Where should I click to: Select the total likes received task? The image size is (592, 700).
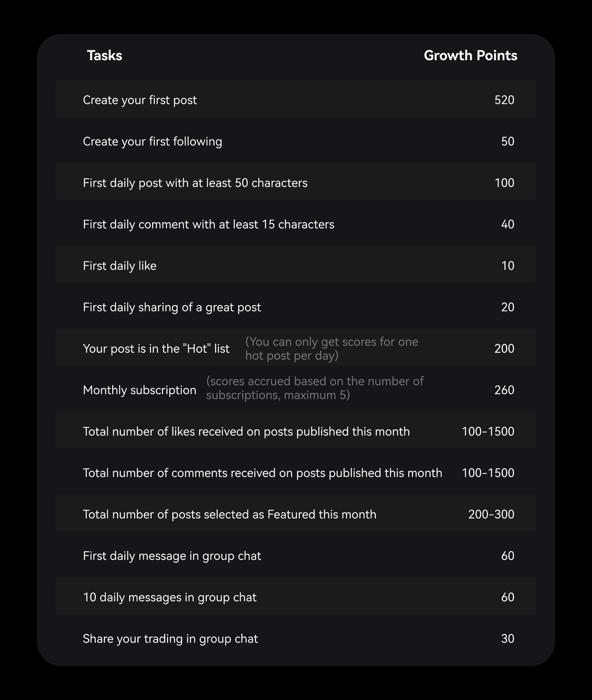pos(246,432)
